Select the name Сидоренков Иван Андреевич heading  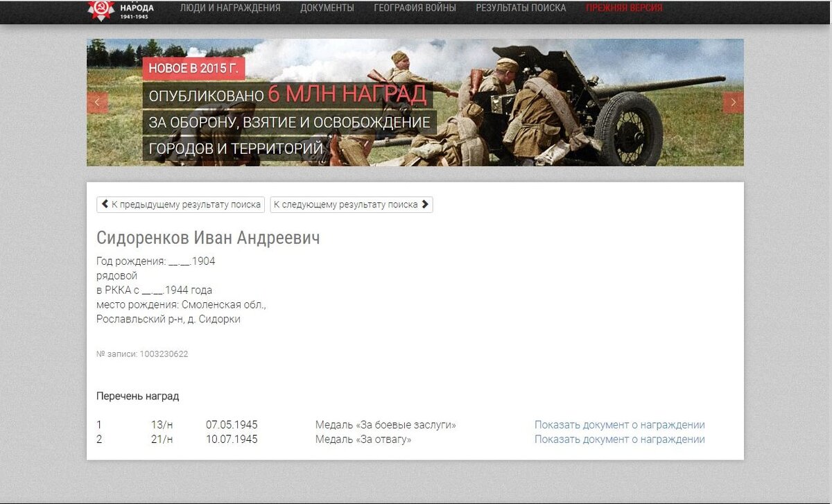tap(208, 238)
